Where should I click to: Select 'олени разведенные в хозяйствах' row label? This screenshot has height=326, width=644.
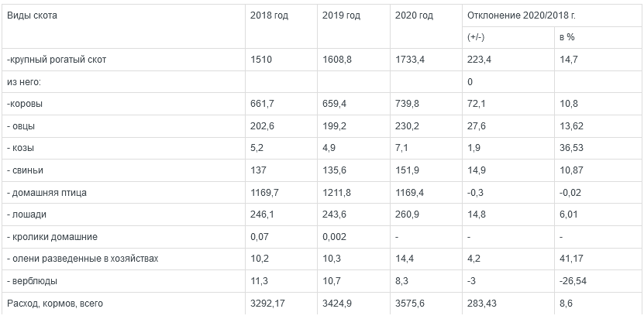pos(81,259)
